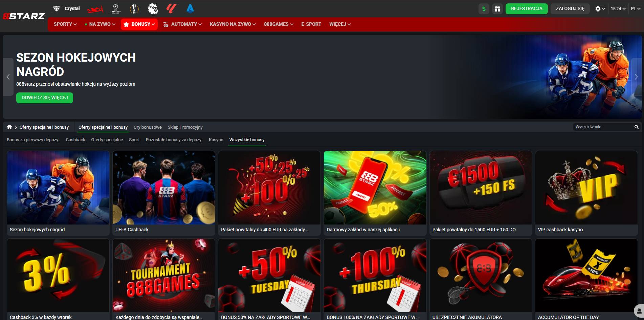Open the support chat icon
The image size is (644, 320).
click(x=639, y=310)
